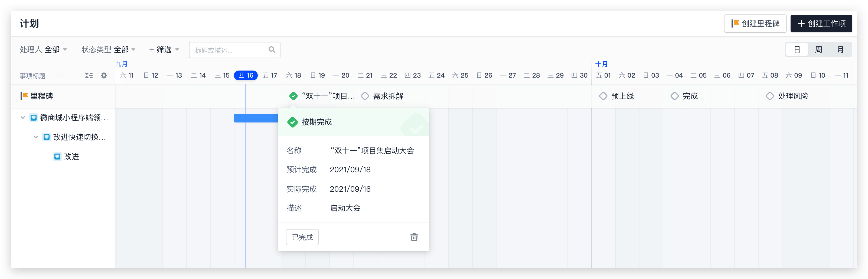Click the 2021/09/18 expected completion date
This screenshot has height=279, width=868.
(x=350, y=170)
